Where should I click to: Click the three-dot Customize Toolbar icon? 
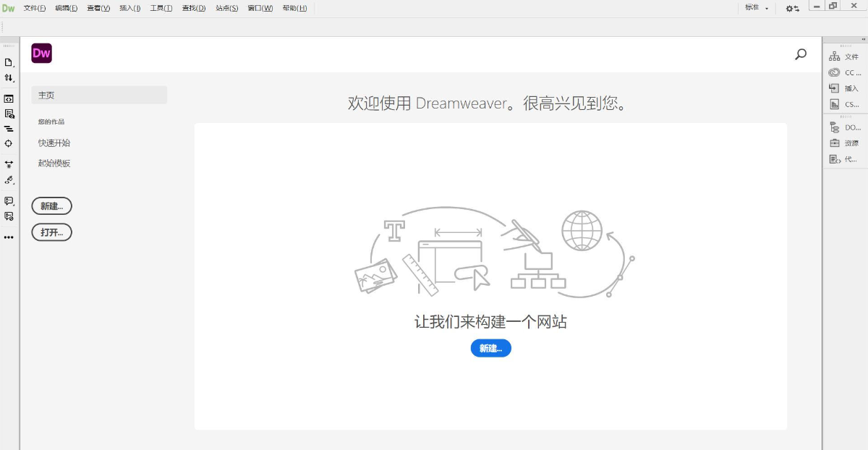(9, 237)
